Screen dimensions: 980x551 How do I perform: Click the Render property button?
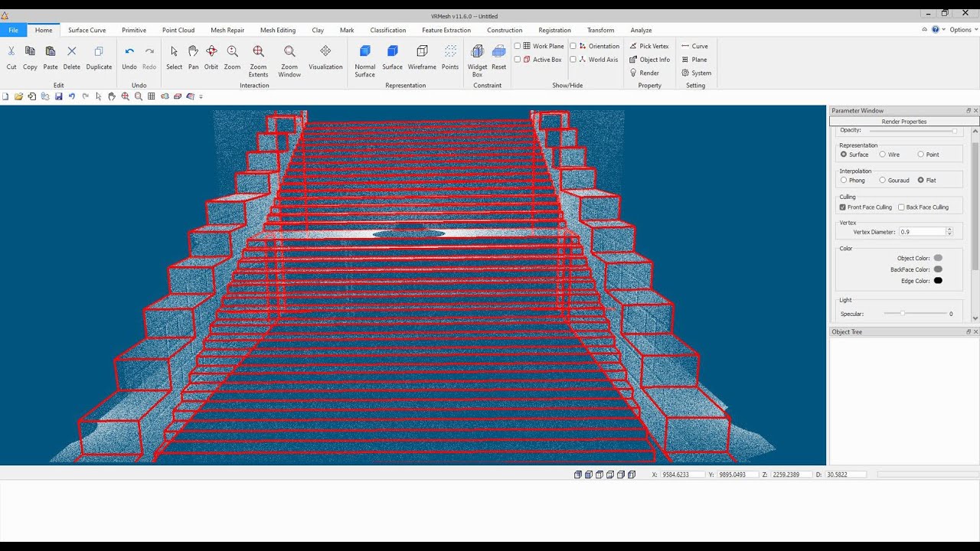pyautogui.click(x=644, y=73)
